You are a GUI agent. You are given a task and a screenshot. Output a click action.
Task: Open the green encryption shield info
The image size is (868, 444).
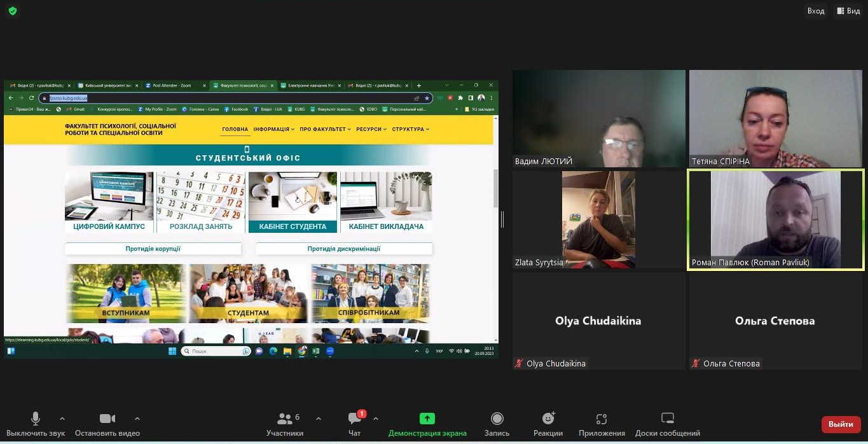[x=13, y=11]
